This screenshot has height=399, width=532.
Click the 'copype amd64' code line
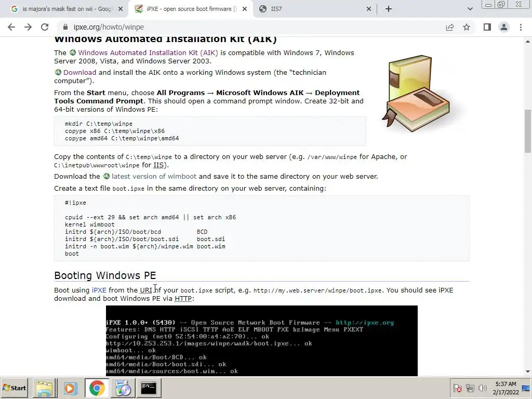tap(122, 138)
